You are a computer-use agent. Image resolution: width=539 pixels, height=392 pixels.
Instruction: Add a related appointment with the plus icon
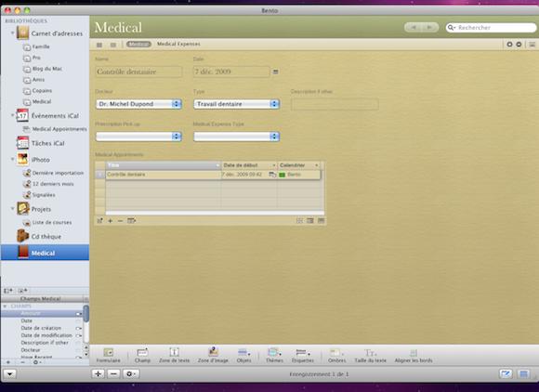[x=111, y=220]
